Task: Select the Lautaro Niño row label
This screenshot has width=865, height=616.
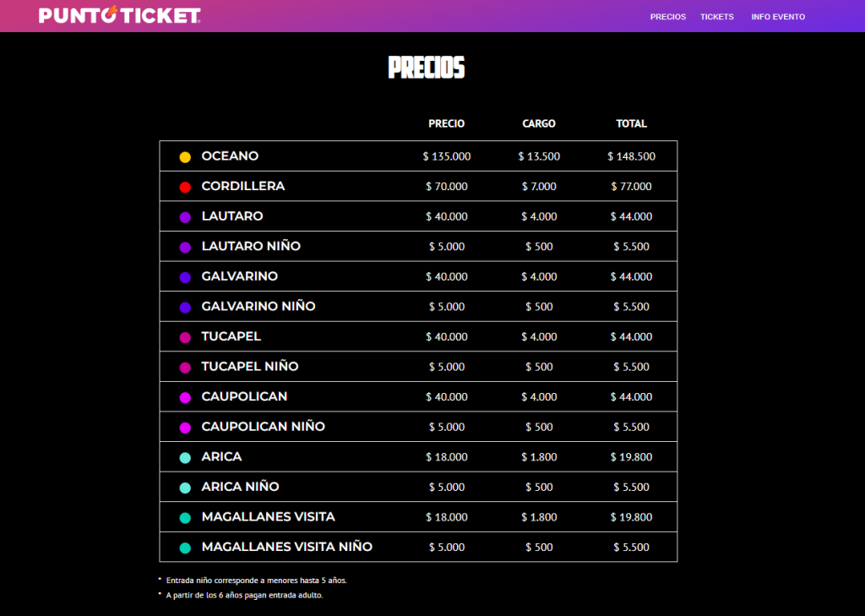Action: coord(251,246)
